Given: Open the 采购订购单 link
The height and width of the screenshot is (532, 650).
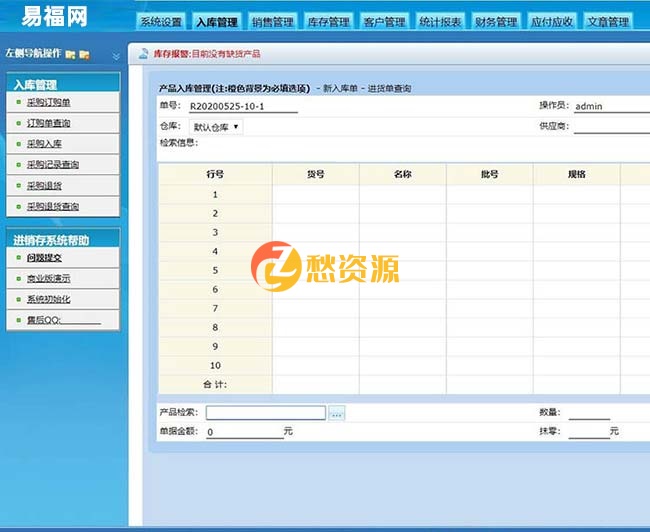Looking at the screenshot, I should click(49, 102).
